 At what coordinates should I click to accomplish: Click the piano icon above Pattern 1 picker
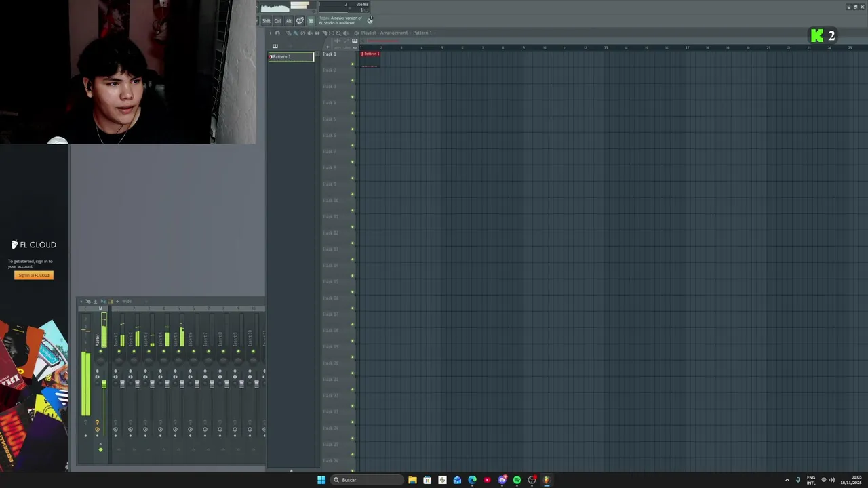pos(275,46)
